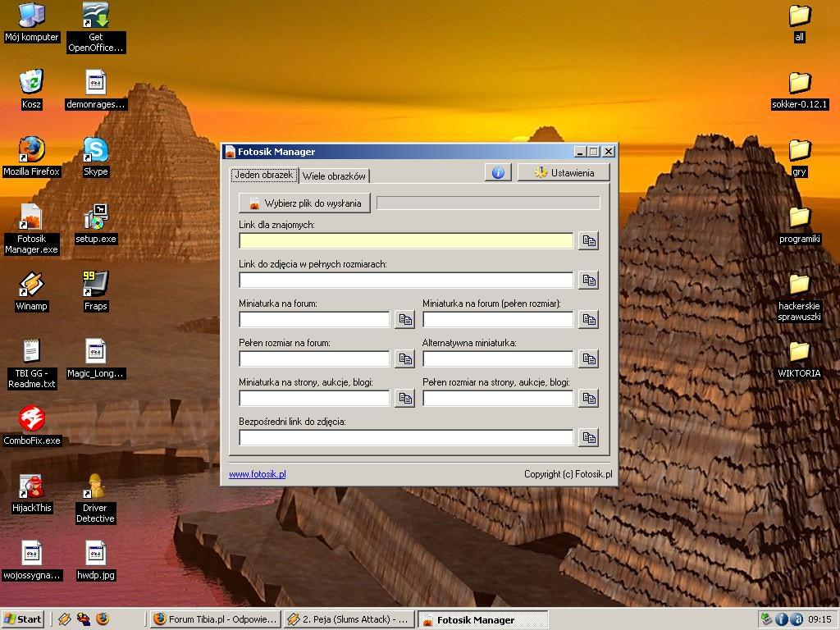Select the Mozilla Firefox desktop shortcut

click(x=32, y=157)
